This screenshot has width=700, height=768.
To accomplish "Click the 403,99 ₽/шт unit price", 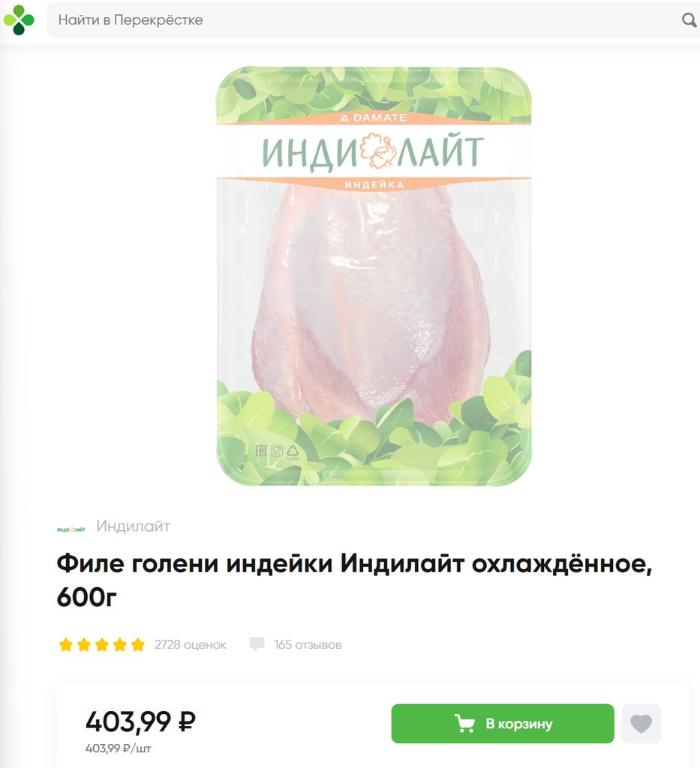I will coord(118,748).
